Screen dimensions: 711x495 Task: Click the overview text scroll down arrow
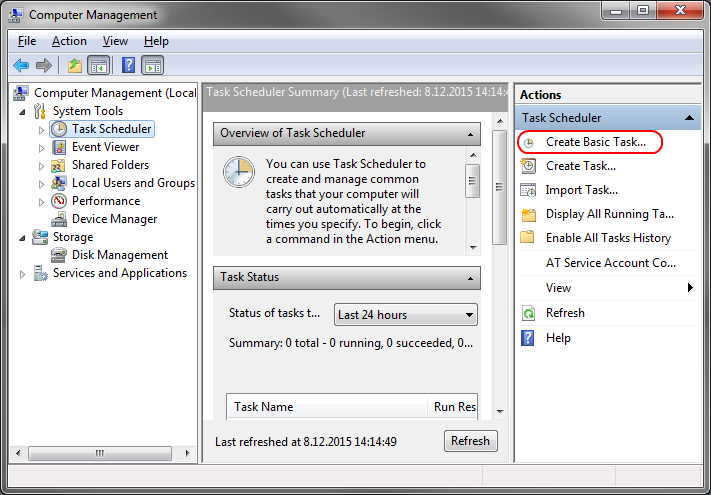473,248
